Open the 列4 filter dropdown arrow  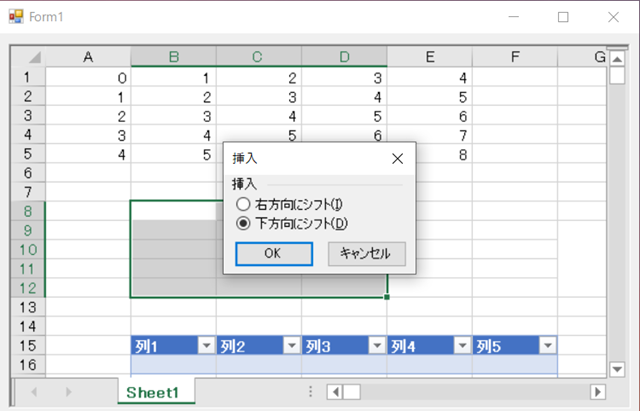(x=461, y=346)
